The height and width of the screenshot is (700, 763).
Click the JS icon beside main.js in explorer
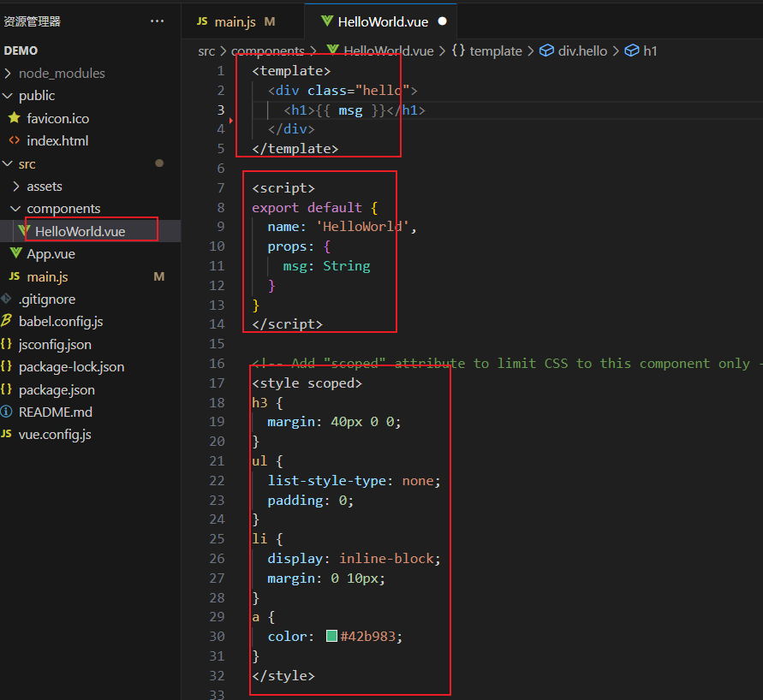tap(15, 276)
